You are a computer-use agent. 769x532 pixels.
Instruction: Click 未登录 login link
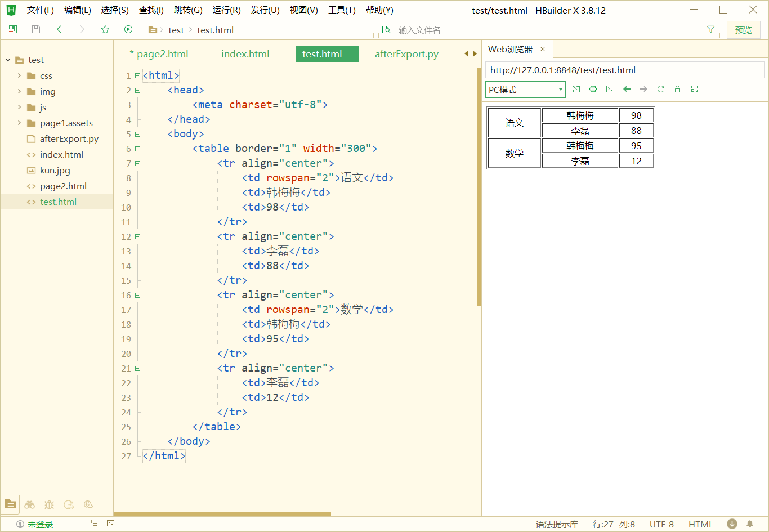[x=41, y=524]
